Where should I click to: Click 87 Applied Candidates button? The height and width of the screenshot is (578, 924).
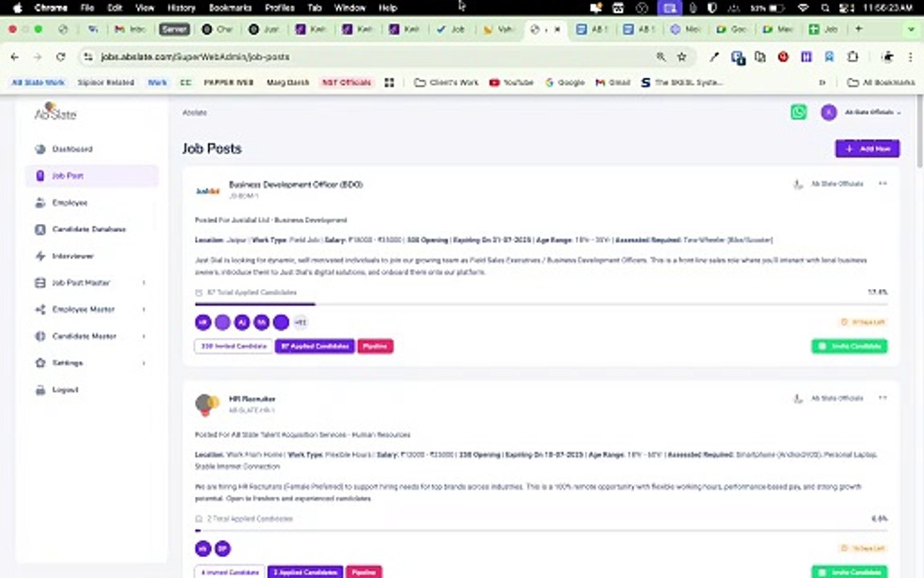click(x=314, y=346)
